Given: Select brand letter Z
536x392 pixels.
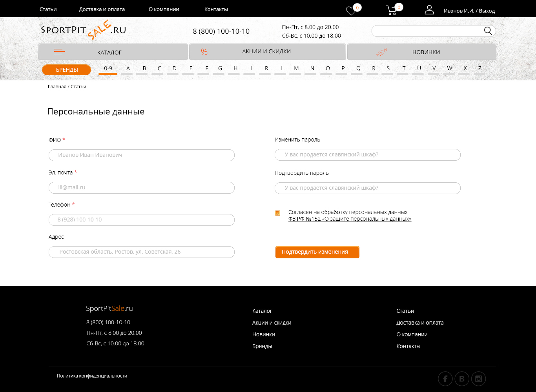Looking at the screenshot, I should click(479, 69).
